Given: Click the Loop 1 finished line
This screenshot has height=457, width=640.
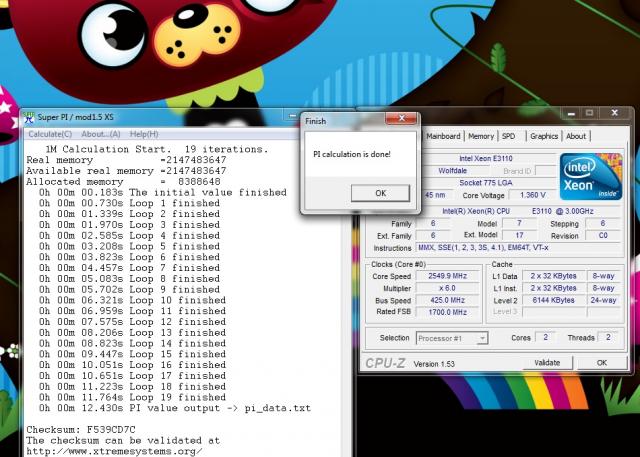Looking at the screenshot, I should 129,203.
